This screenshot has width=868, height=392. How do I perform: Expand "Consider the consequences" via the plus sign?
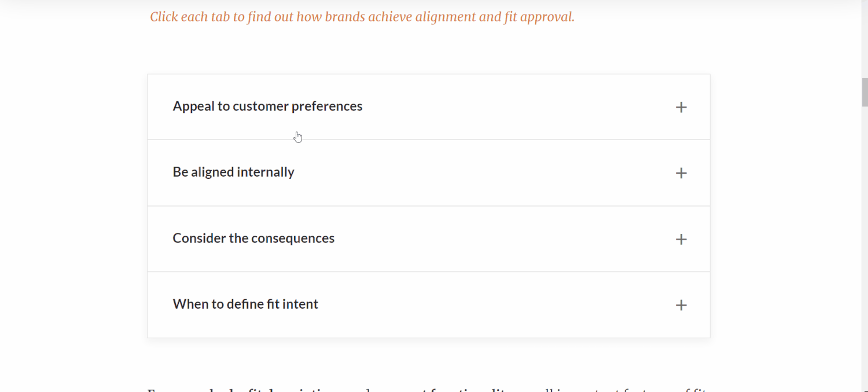pyautogui.click(x=681, y=239)
